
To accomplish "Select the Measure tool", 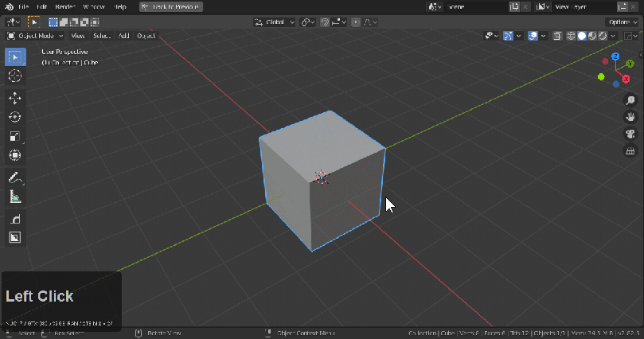I will [14, 197].
